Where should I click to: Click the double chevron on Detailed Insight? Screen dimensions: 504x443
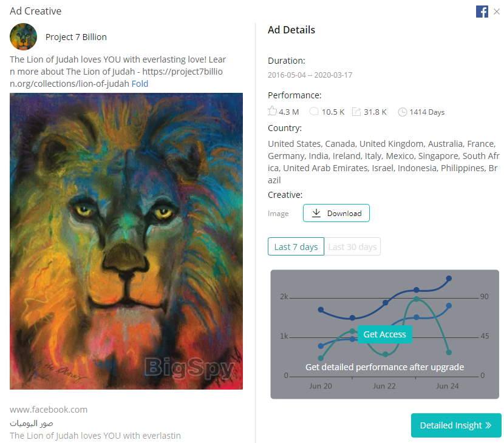[488, 425]
